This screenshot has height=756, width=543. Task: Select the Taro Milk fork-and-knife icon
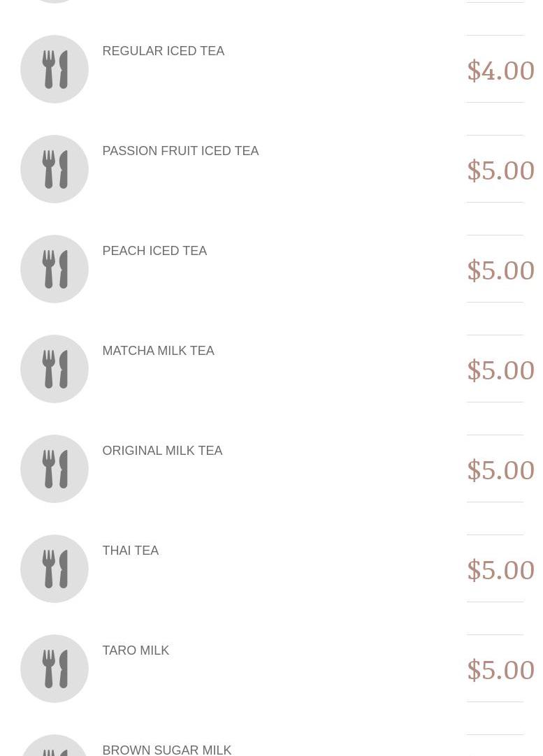(x=55, y=669)
